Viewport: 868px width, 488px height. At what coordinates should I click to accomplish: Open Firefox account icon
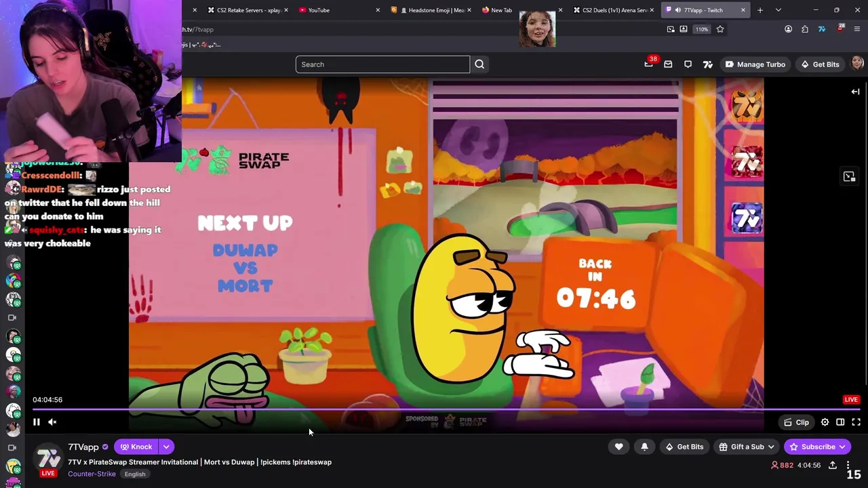point(788,29)
